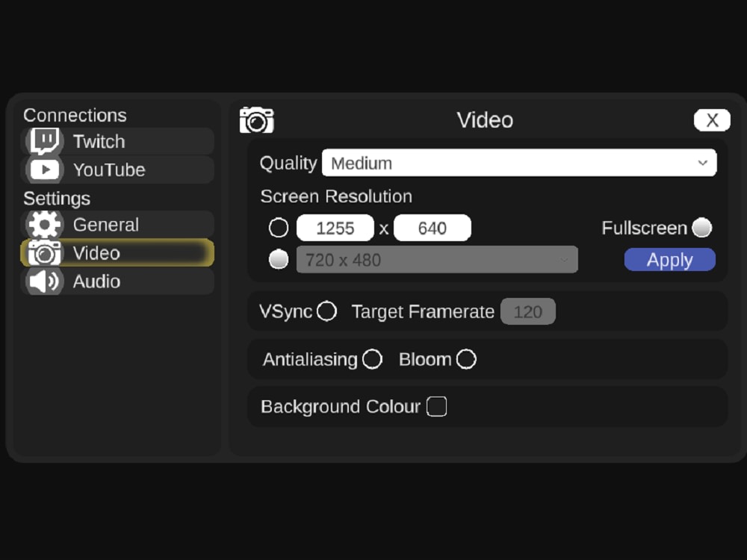Viewport: 747px width, 560px height.
Task: Toggle Antialiasing on
Action: (372, 359)
